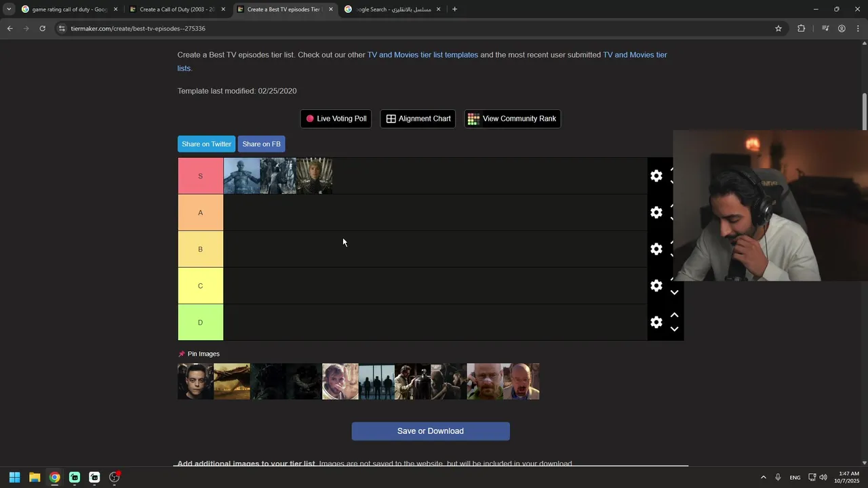Open Windows Start menu

click(14, 477)
